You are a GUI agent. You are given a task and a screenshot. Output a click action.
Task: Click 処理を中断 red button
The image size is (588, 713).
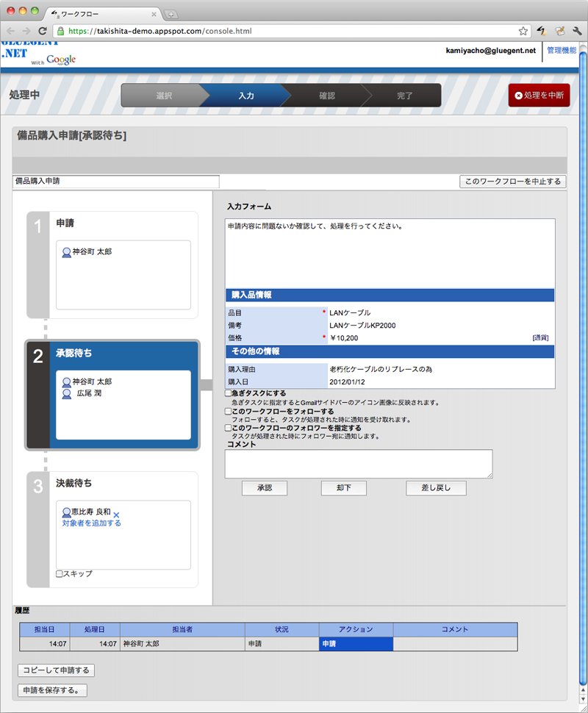tap(539, 95)
